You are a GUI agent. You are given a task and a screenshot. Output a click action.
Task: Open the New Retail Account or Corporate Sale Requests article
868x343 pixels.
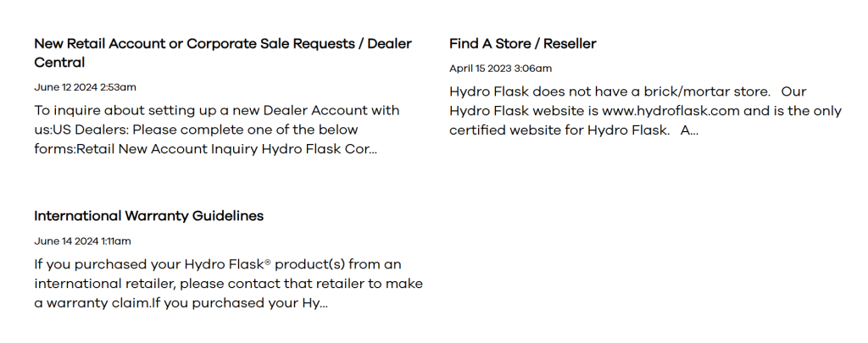pos(222,44)
